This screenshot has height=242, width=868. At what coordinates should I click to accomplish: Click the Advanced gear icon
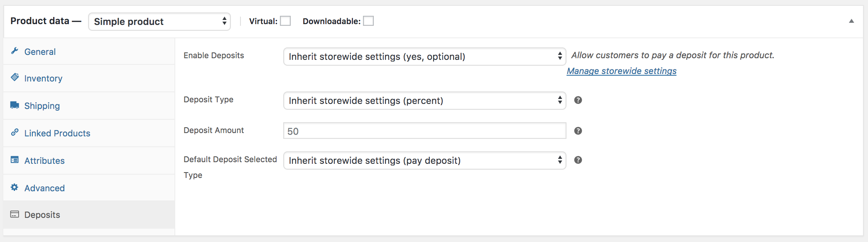coord(15,188)
